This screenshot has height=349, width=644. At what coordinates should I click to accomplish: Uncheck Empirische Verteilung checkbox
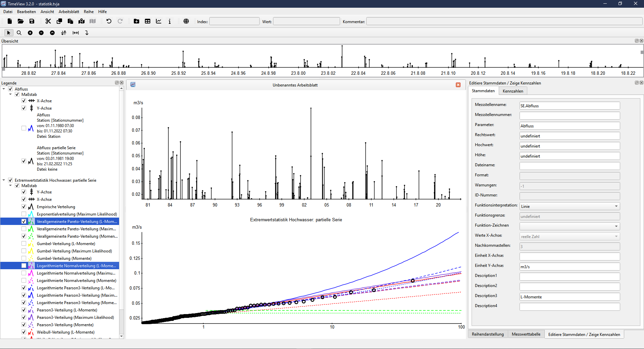24,207
